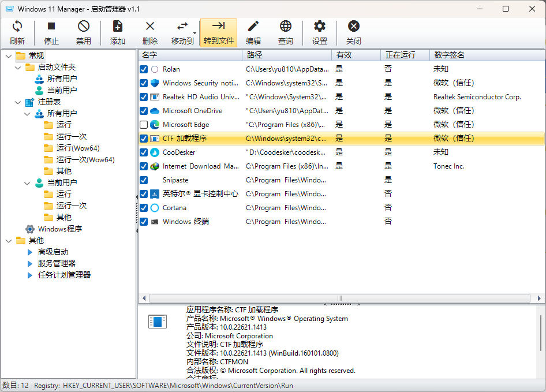Image resolution: width=546 pixels, height=392 pixels.
Task: Sort by the 路径 column header
Action: point(287,55)
